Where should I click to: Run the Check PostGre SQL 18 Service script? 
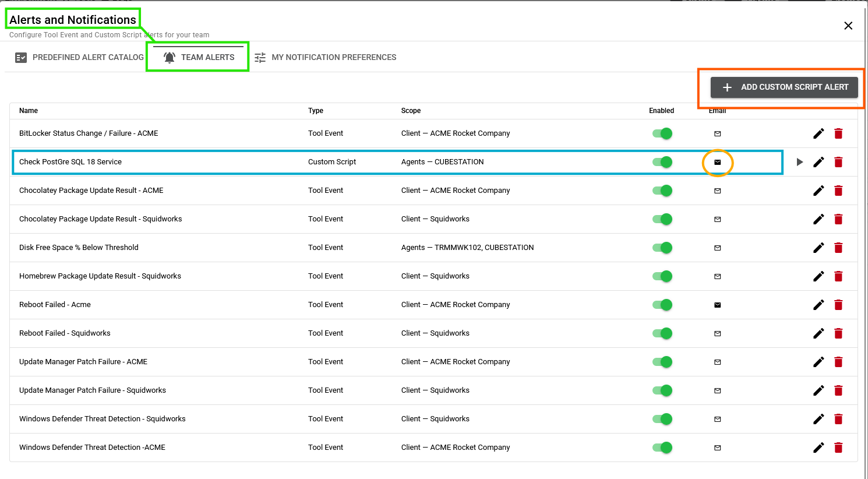click(800, 162)
